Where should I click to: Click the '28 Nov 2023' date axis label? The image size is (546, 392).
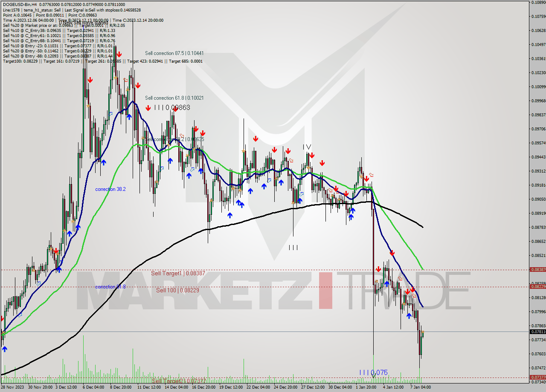[12, 387]
